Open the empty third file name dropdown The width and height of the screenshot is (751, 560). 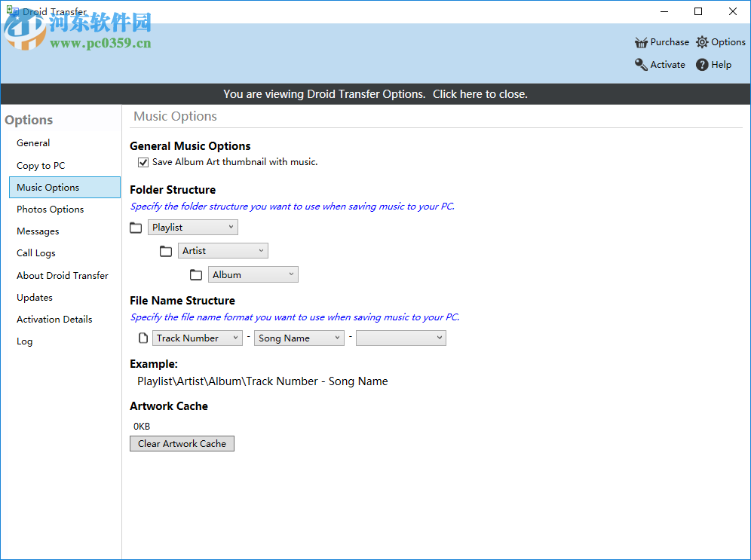tap(400, 338)
